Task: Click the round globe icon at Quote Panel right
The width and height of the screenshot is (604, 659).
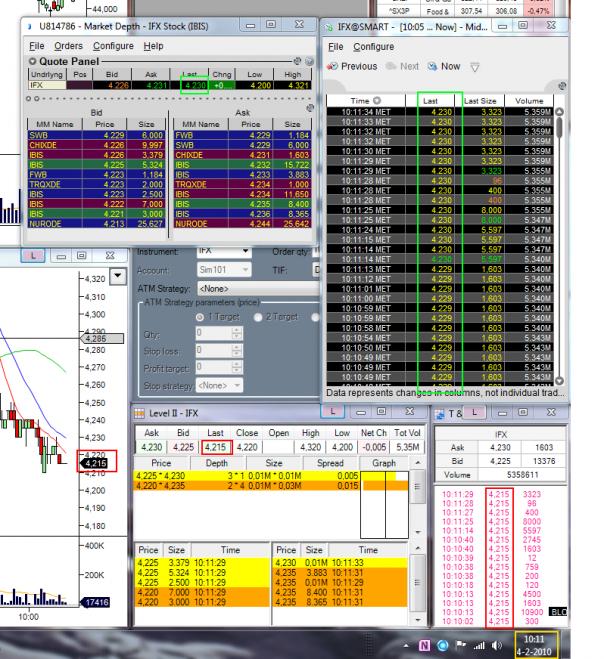Action: tap(309, 61)
